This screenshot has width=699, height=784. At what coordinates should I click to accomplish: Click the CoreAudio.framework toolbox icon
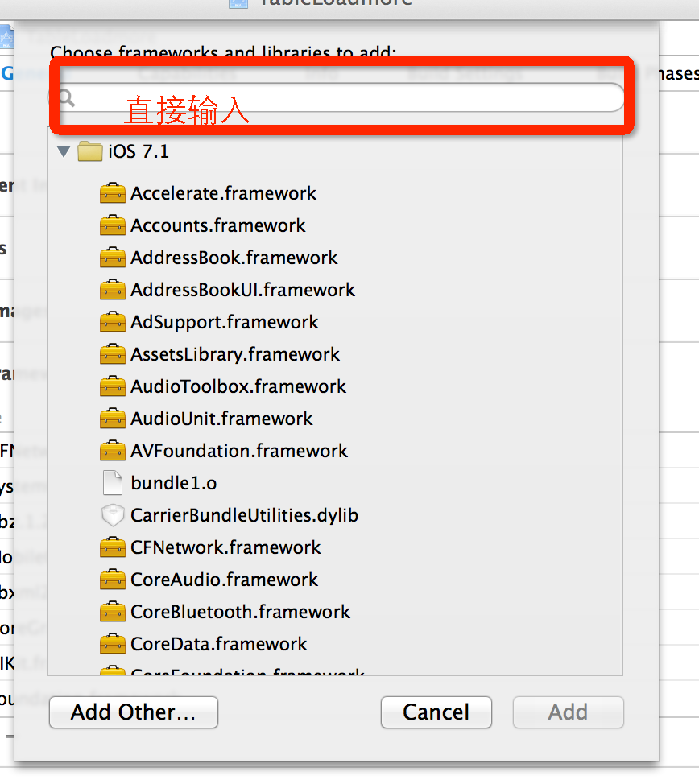[113, 580]
